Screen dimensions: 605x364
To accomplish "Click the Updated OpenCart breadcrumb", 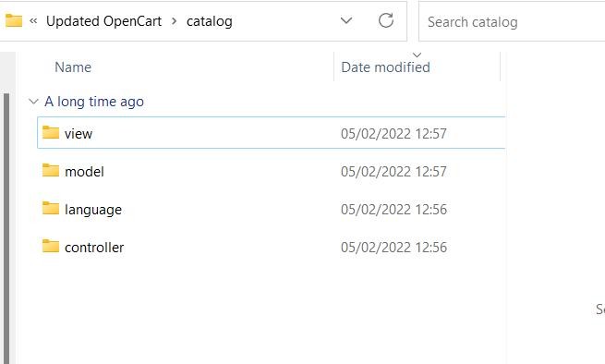I will click(103, 21).
